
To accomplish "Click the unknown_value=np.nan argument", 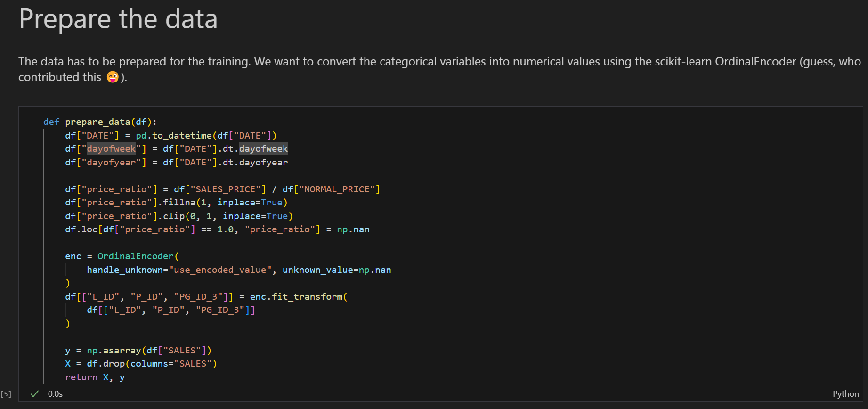I will 337,270.
